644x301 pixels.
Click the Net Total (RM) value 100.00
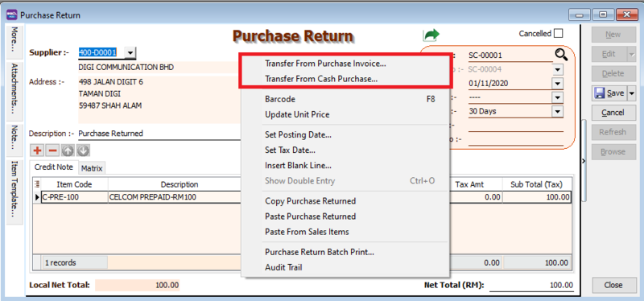click(x=532, y=285)
